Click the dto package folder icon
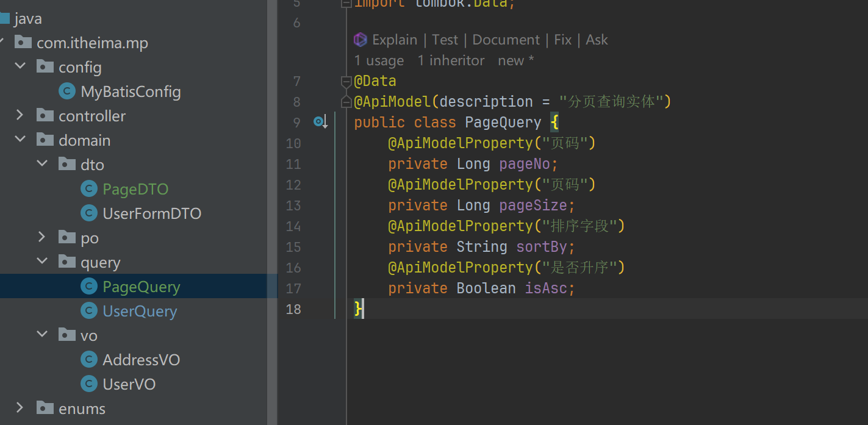The height and width of the screenshot is (425, 868). 67,164
